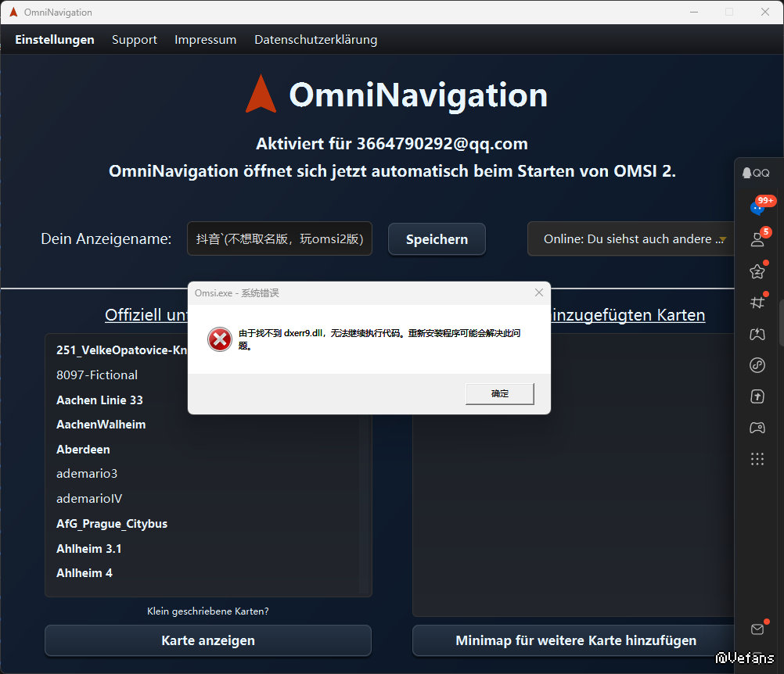Open the QQ more apps grid icon
The height and width of the screenshot is (674, 784).
757,459
